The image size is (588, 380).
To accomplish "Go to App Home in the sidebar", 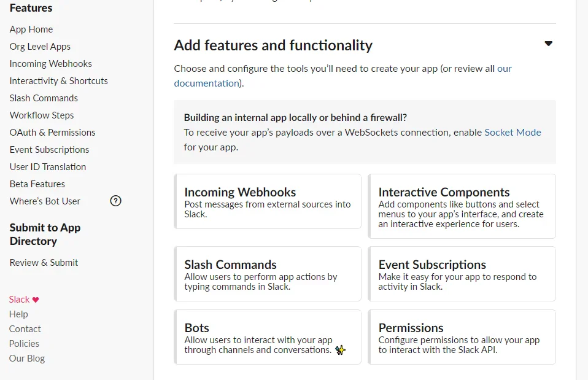I will (31, 29).
